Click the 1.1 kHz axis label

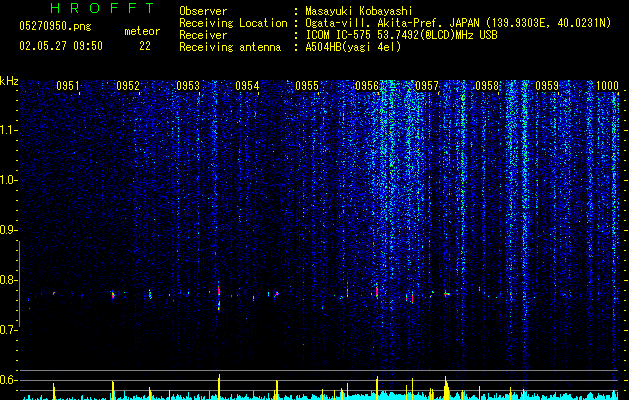pos(8,130)
